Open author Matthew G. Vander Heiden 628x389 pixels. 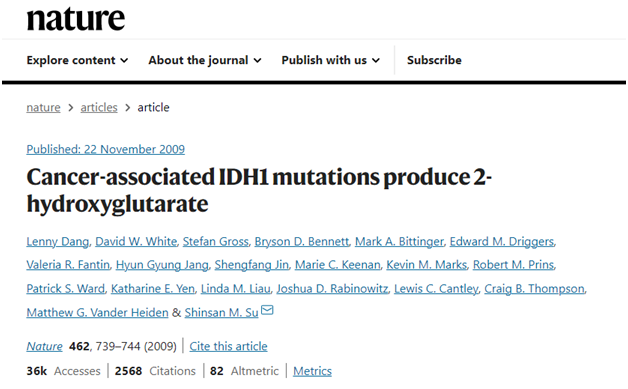[97, 312]
